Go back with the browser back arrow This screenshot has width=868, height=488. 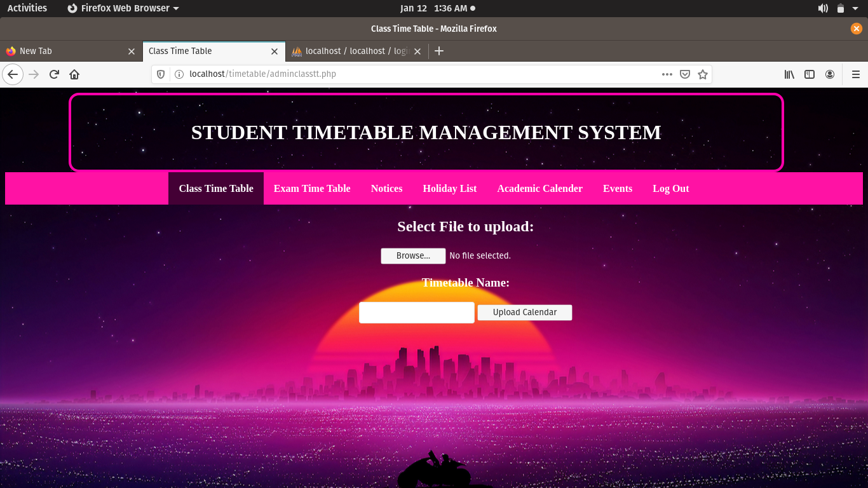[x=13, y=74]
